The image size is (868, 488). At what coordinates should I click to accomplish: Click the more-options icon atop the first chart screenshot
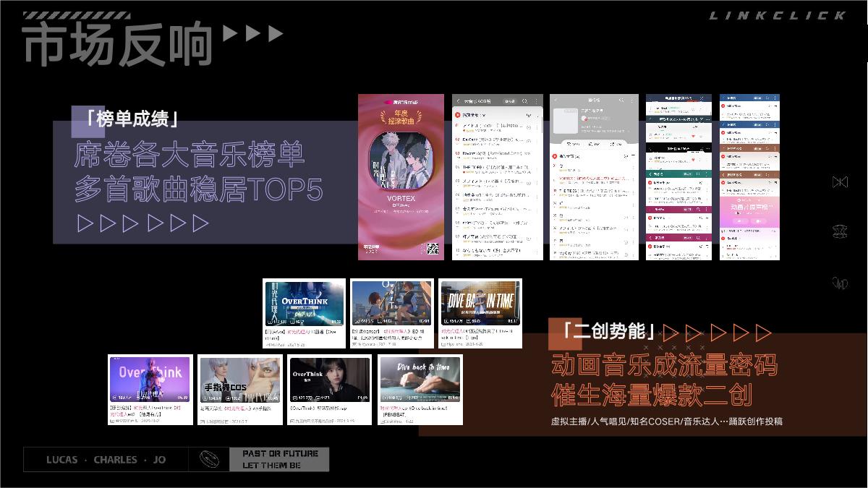pos(537,101)
